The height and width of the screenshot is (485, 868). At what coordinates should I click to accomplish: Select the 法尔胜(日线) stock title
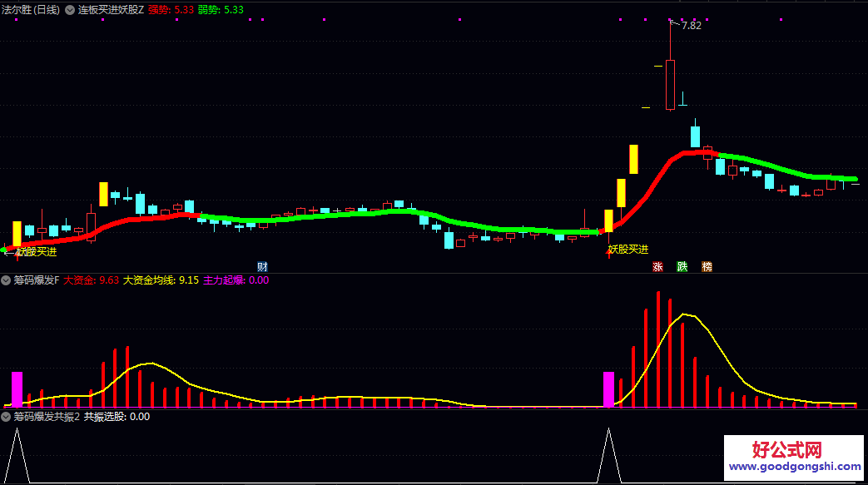[x=31, y=10]
